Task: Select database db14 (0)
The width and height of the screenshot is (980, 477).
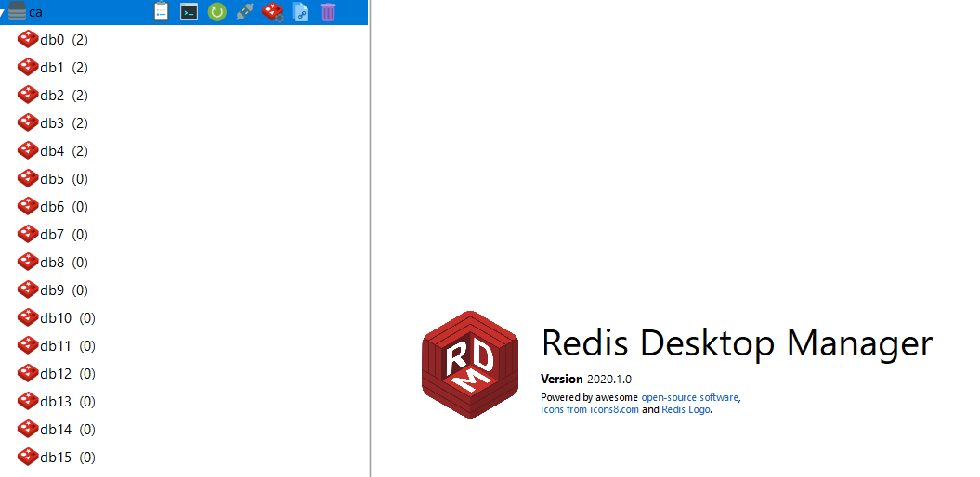Action: [x=68, y=429]
